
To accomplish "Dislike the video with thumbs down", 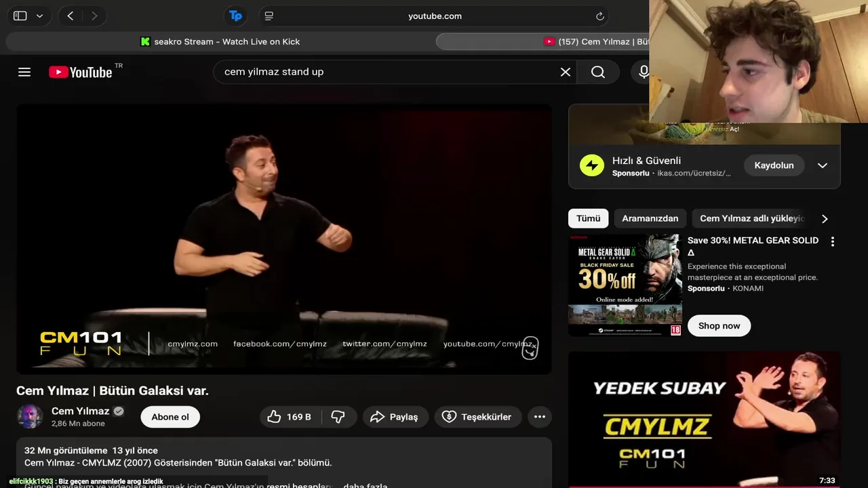I will click(x=338, y=417).
